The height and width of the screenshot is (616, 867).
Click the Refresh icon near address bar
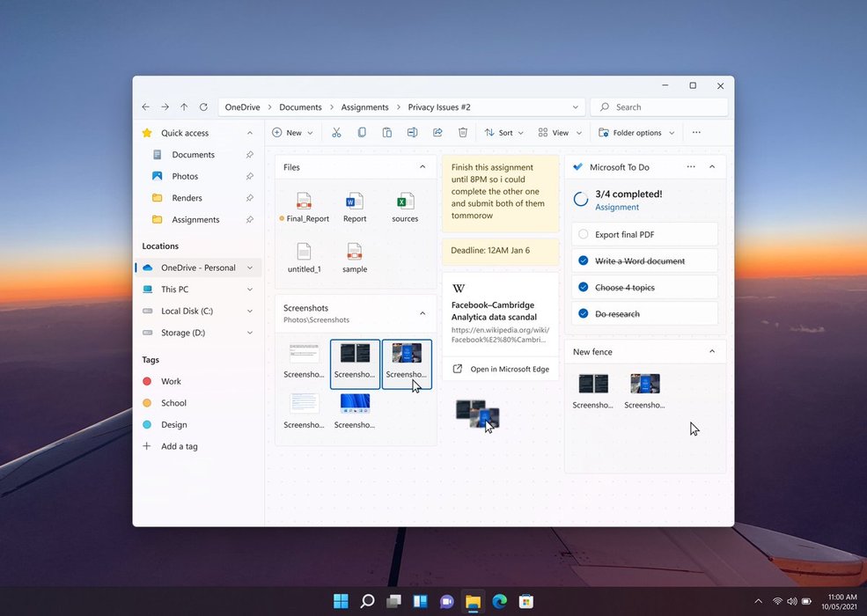[203, 107]
